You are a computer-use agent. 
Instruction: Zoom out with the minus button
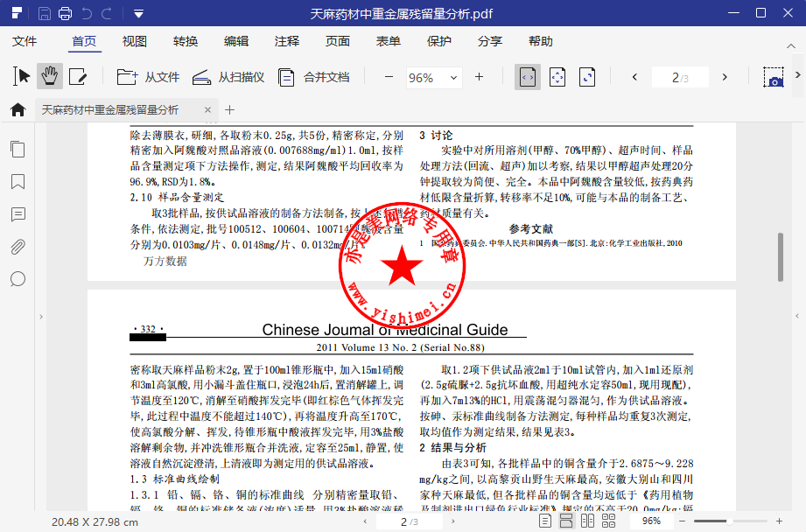[x=389, y=77]
